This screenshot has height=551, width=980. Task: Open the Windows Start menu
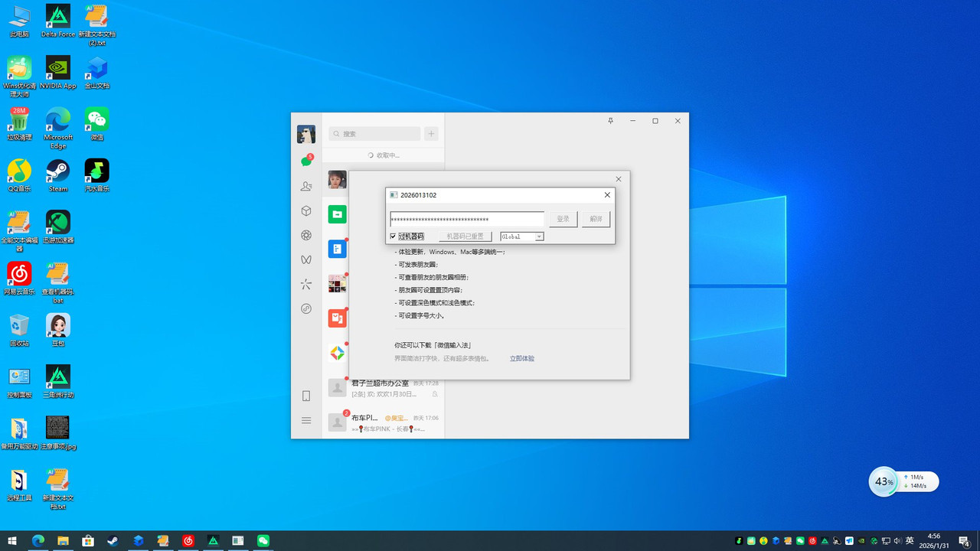point(12,540)
